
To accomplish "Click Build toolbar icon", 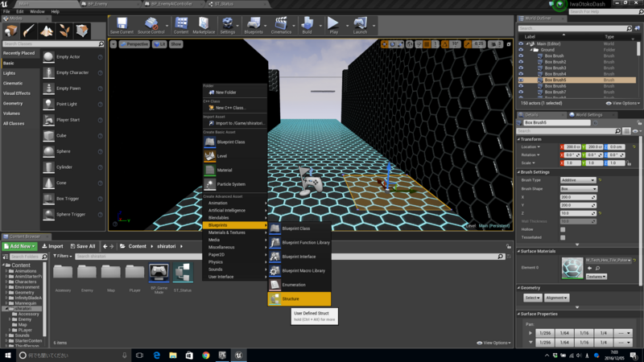I will (x=307, y=26).
